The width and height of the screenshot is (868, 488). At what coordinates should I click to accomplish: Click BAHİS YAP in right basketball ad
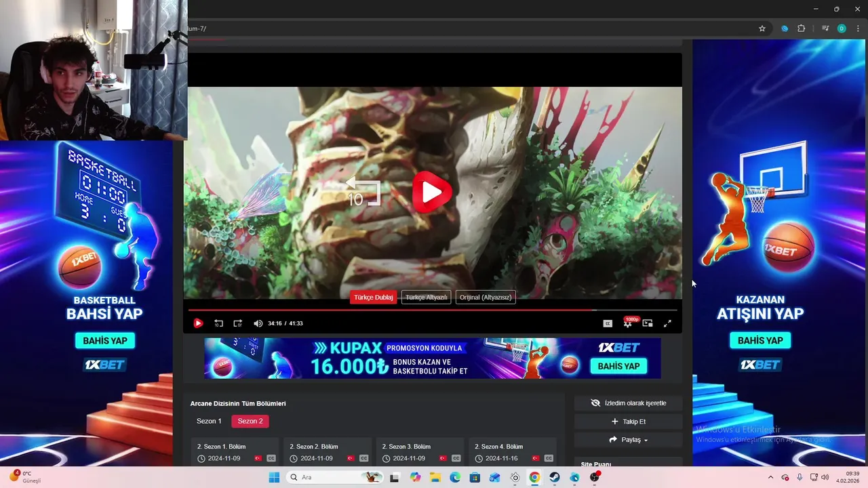click(x=760, y=340)
